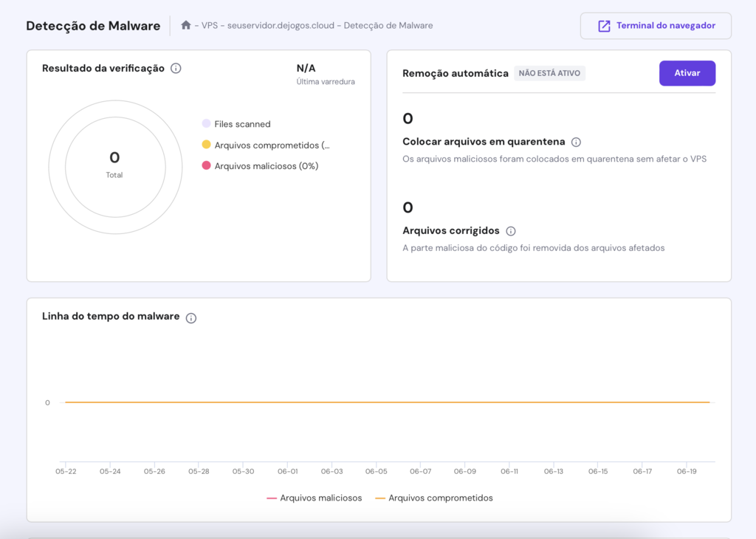Click the home icon in the breadcrumb

(185, 25)
